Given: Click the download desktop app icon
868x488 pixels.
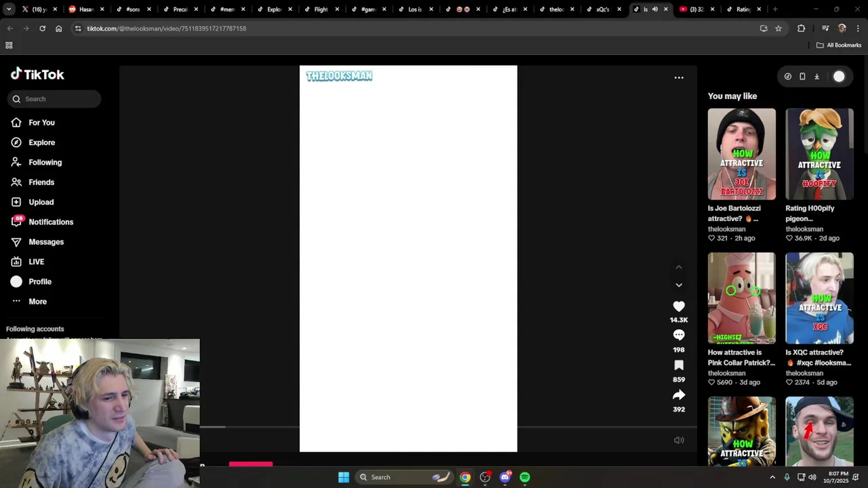Looking at the screenshot, I should click(816, 77).
